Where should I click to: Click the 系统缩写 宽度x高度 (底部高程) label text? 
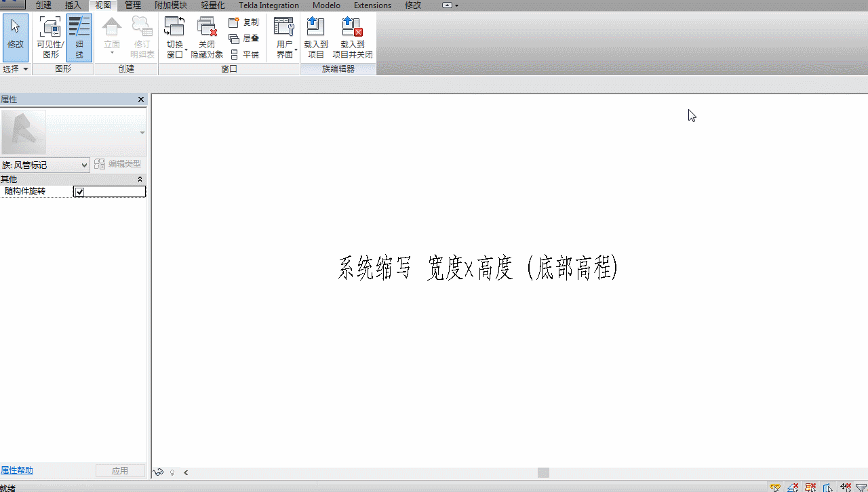(x=479, y=268)
